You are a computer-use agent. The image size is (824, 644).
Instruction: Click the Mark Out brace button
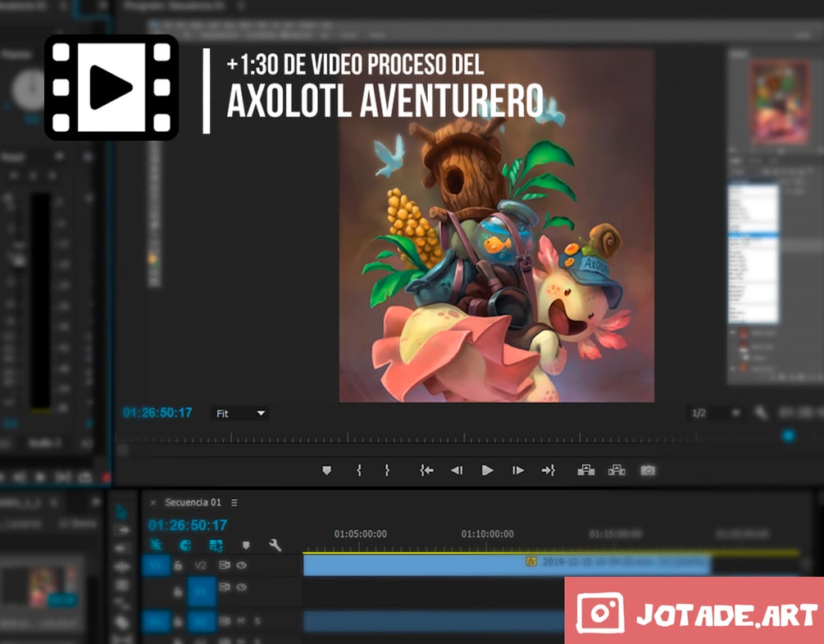(387, 470)
